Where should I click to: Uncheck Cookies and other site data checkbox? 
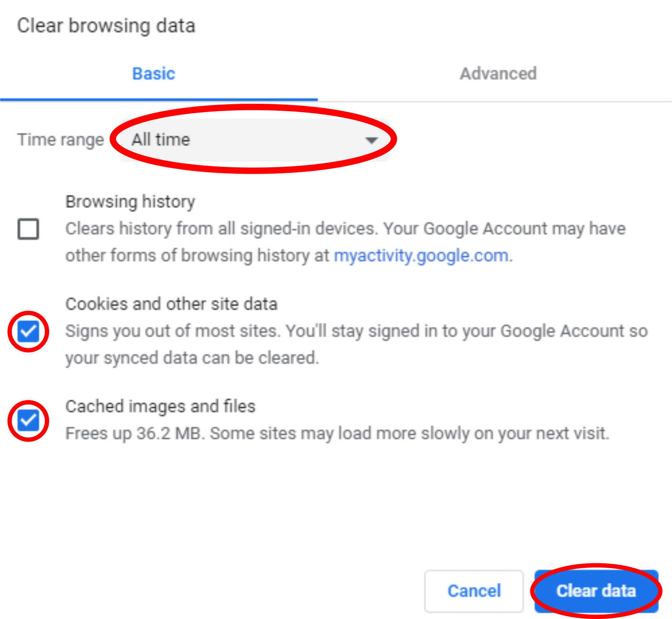tap(28, 331)
